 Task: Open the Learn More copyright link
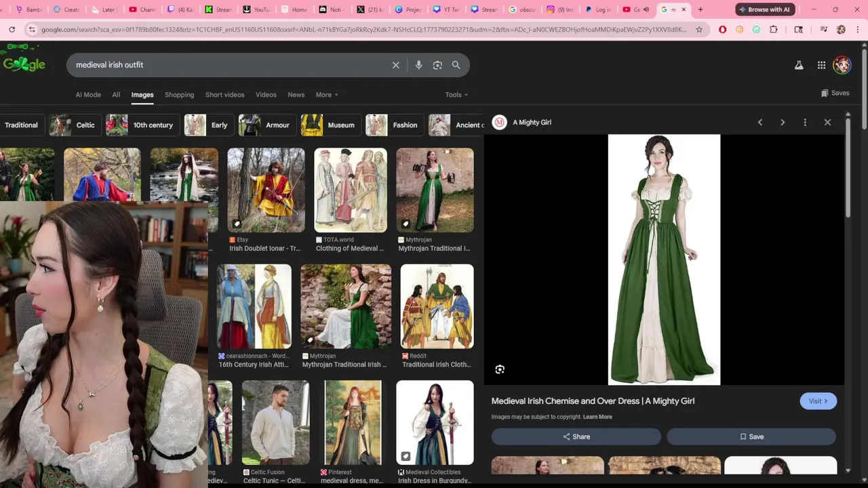tap(597, 417)
